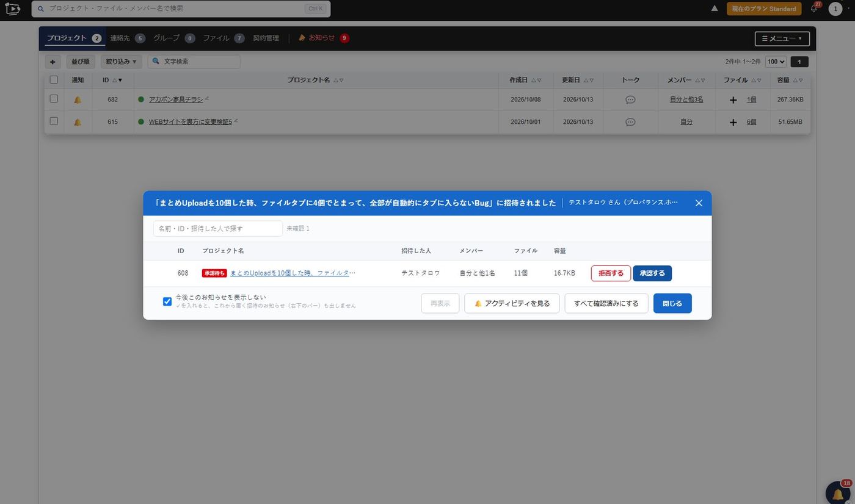Viewport: 855px width, 504px height.
Task: Click the 現在のプラン Standard button
Action: (764, 9)
